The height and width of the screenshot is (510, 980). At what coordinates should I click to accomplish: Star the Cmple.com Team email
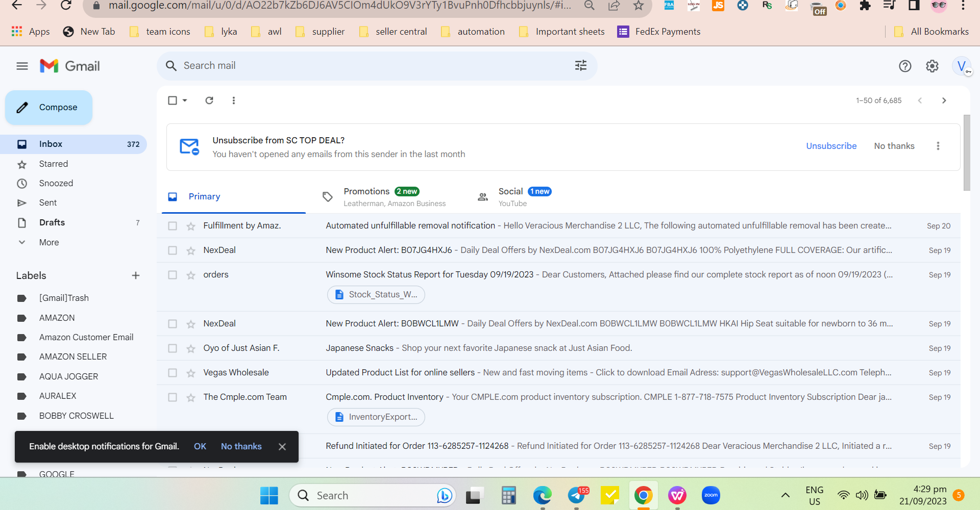pos(191,397)
